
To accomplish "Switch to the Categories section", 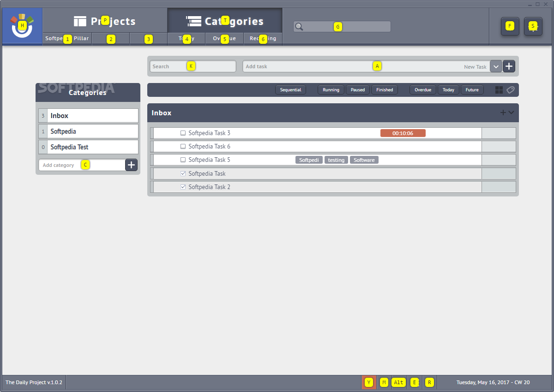I will coord(225,21).
